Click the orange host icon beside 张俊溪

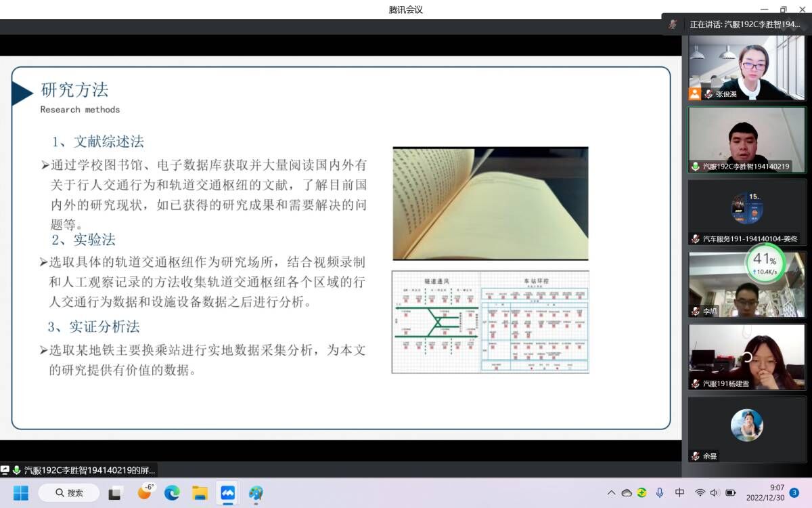(x=695, y=94)
